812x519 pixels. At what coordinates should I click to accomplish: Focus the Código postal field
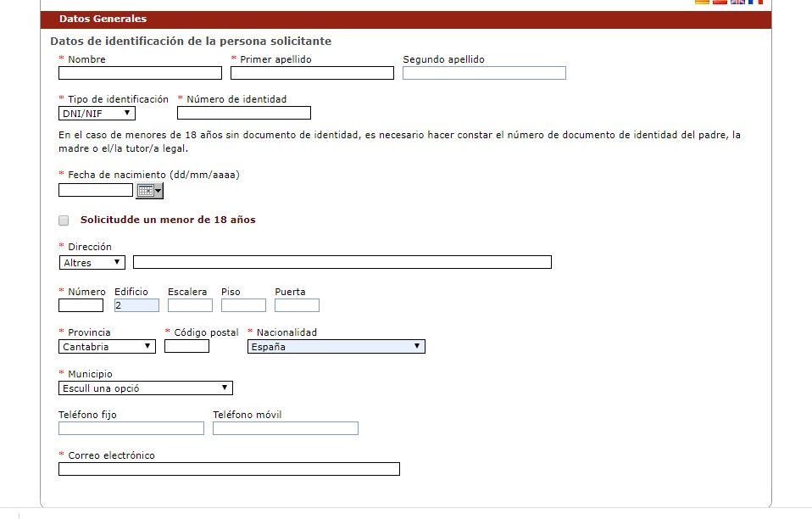(x=187, y=346)
